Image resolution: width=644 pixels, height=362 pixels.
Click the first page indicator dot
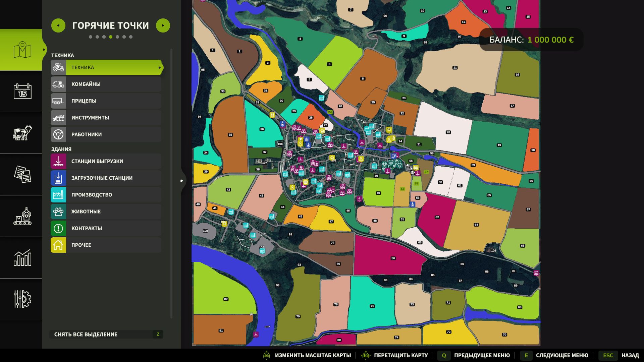pyautogui.click(x=91, y=37)
